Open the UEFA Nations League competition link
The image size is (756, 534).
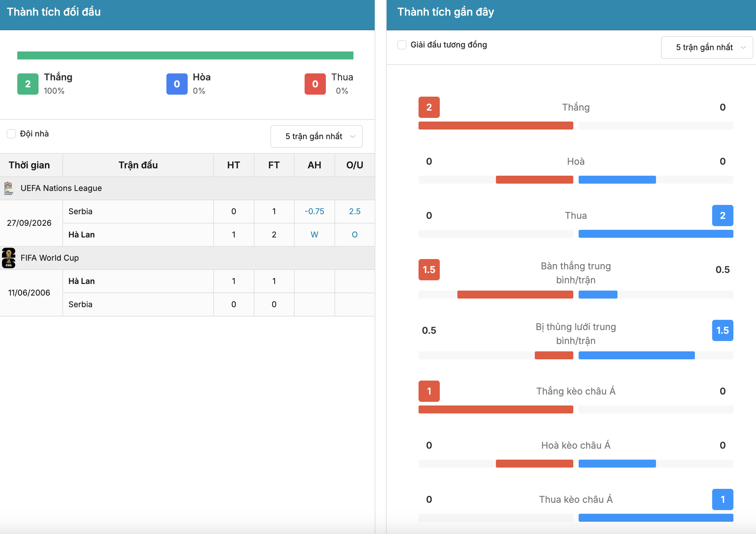pyautogui.click(x=61, y=188)
